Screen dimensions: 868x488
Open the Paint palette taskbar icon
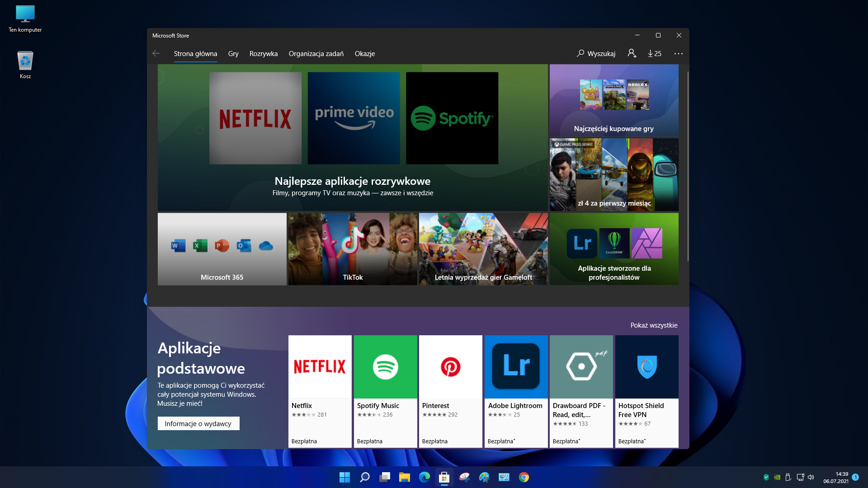click(484, 477)
